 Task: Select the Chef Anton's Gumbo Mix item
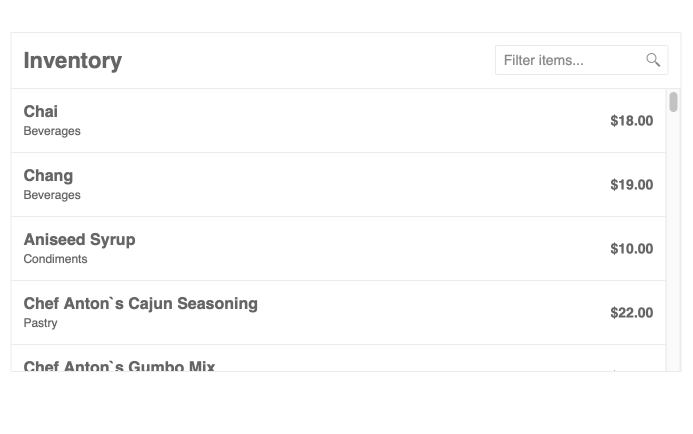(119, 366)
